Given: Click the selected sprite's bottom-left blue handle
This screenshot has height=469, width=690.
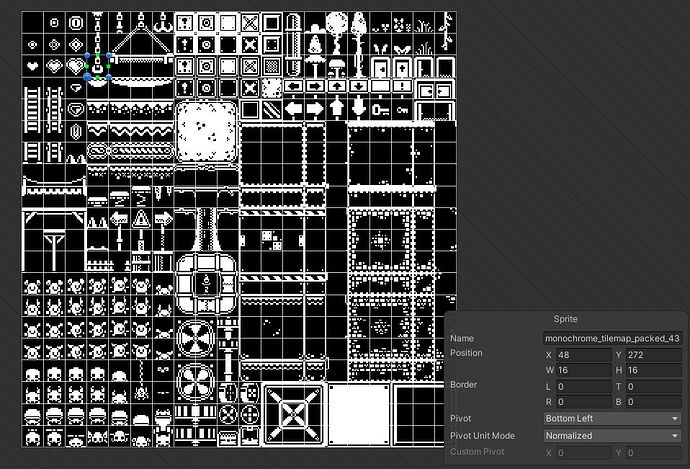Looking at the screenshot, I should [87, 77].
